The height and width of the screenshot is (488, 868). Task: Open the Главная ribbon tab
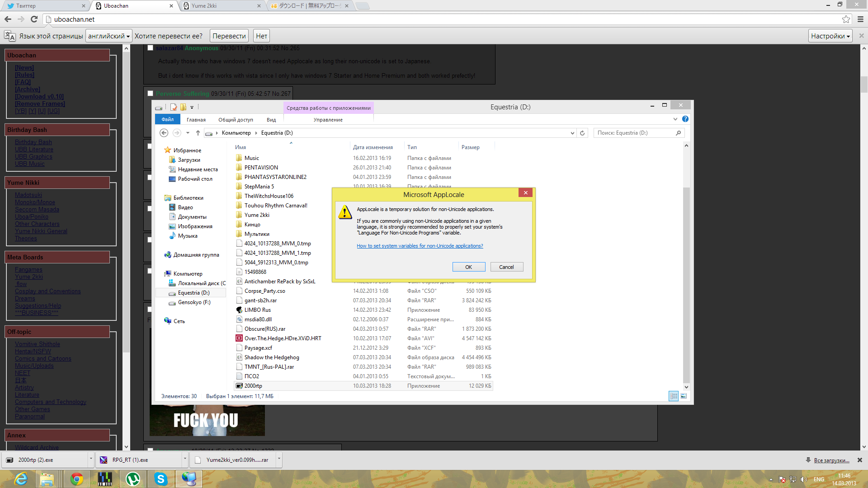196,120
